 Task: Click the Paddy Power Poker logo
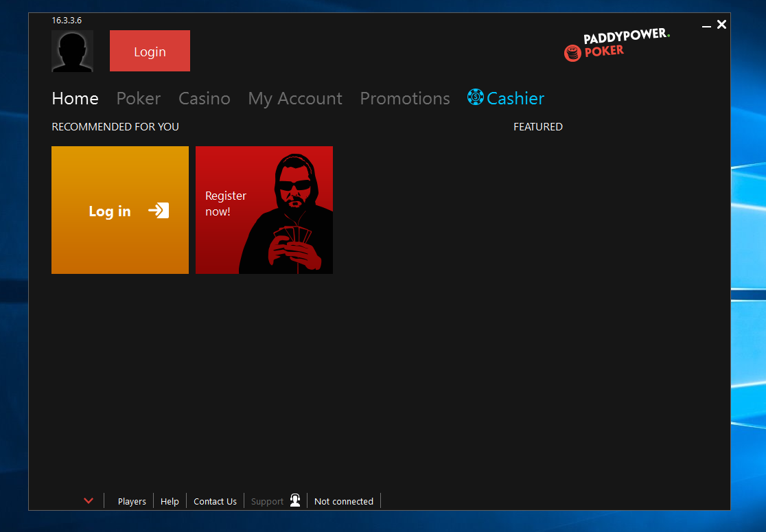tap(617, 45)
